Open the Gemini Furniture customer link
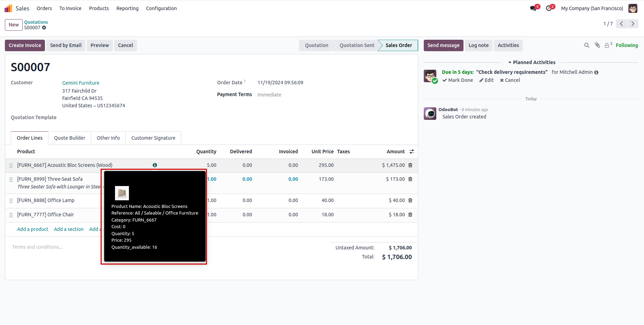The image size is (644, 325). [x=81, y=83]
